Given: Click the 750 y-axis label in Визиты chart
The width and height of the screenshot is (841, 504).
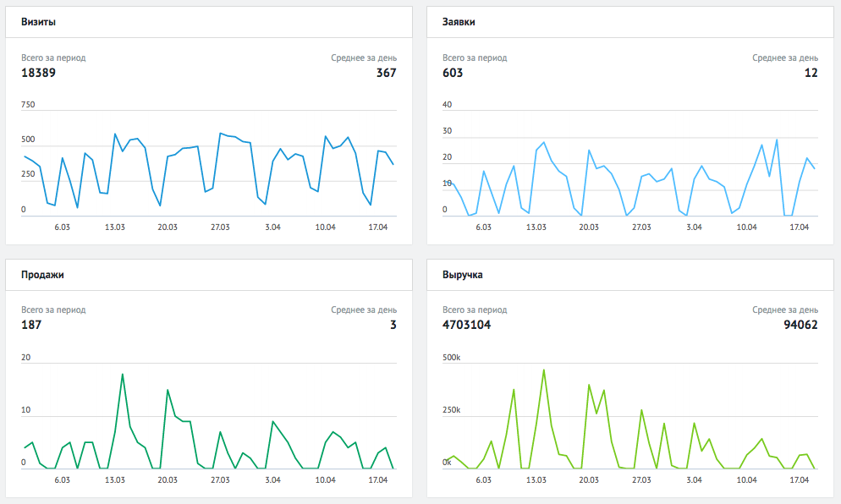Looking at the screenshot, I should pyautogui.click(x=29, y=105).
